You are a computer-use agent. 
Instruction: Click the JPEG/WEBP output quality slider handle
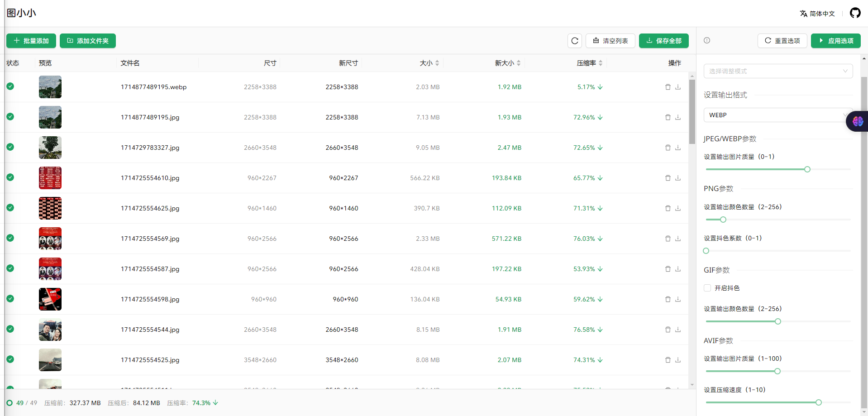tap(807, 169)
